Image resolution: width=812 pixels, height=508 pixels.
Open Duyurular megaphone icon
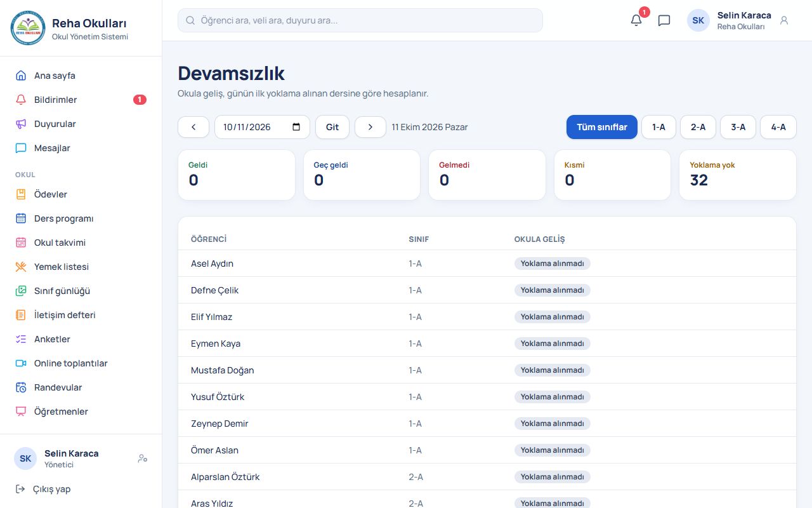pos(21,124)
